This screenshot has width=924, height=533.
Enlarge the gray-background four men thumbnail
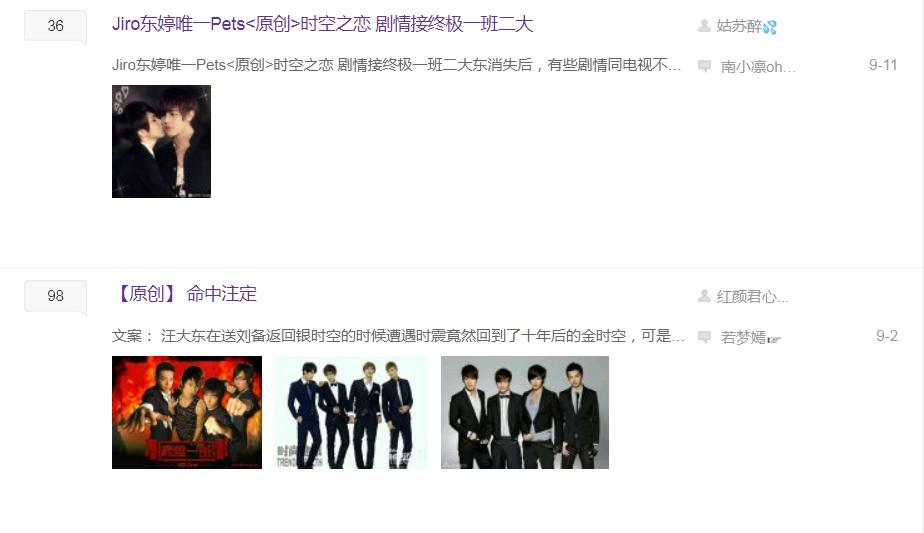pos(525,412)
